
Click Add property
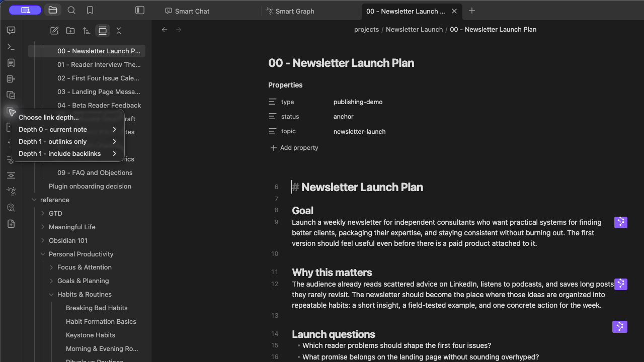pyautogui.click(x=294, y=148)
